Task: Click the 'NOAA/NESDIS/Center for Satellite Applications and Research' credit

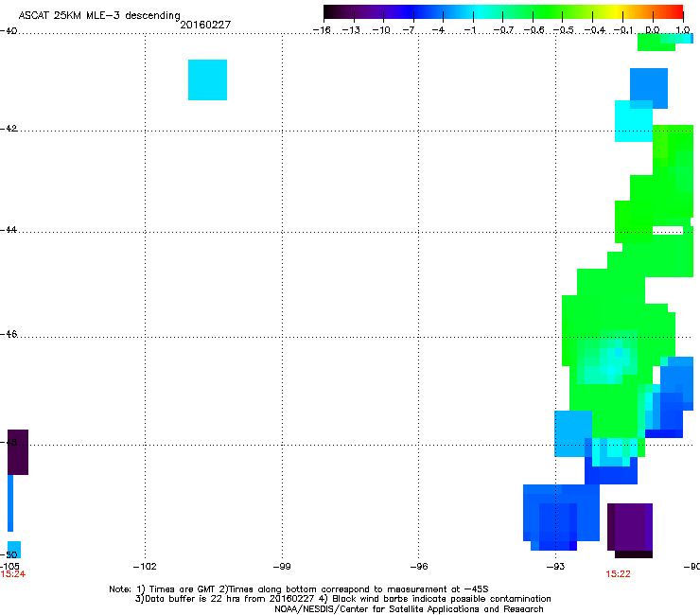Action: tap(409, 609)
